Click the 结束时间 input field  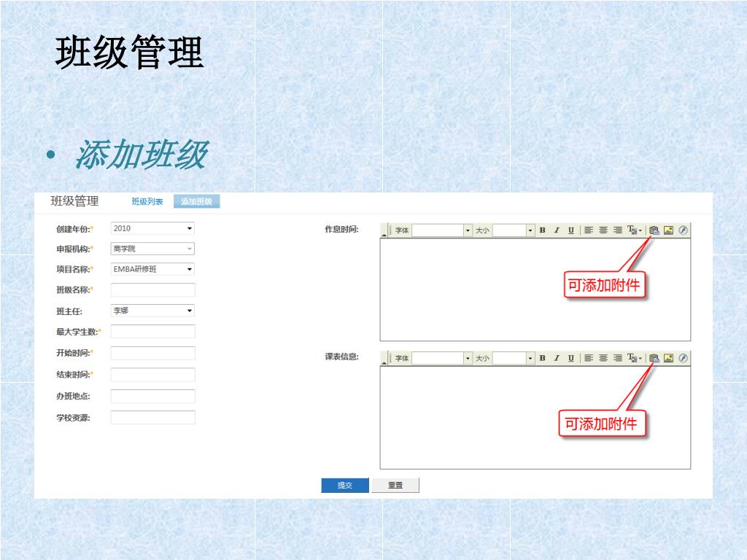(152, 375)
